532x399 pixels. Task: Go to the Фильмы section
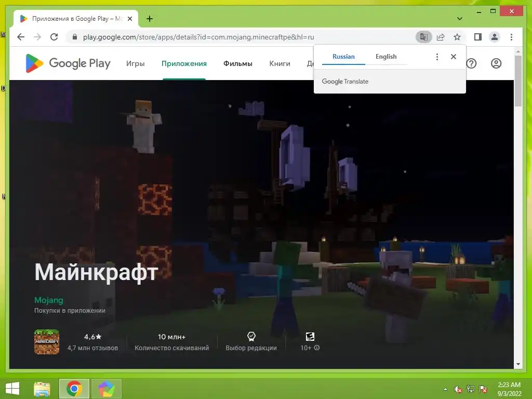click(238, 63)
